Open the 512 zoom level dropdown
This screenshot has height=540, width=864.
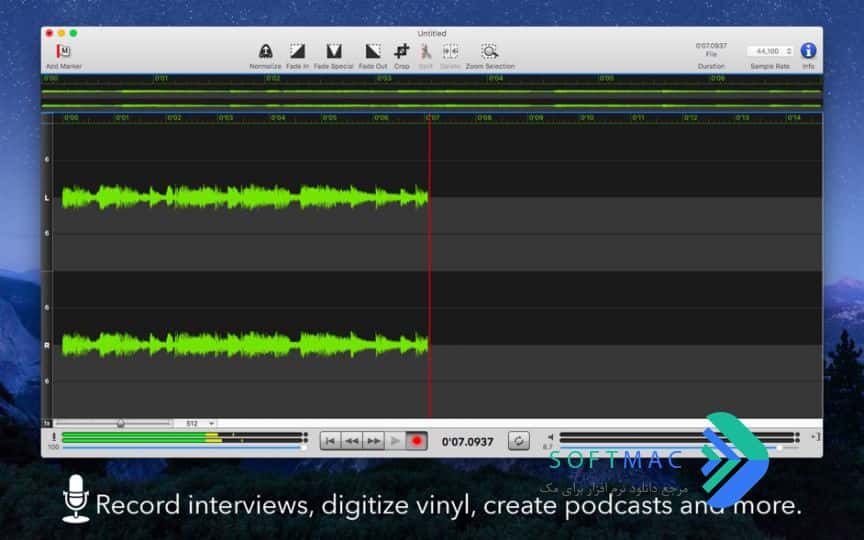click(196, 423)
